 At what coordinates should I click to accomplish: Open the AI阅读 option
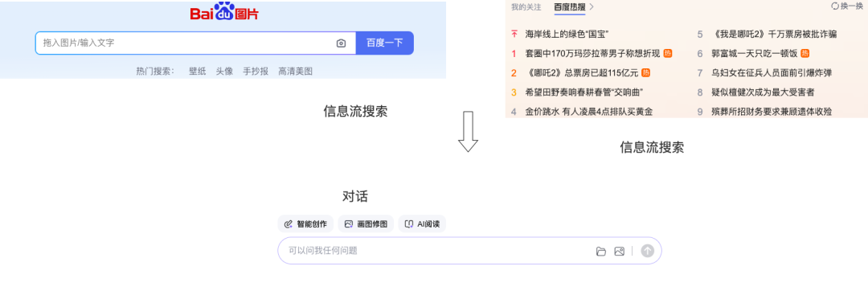click(x=422, y=224)
